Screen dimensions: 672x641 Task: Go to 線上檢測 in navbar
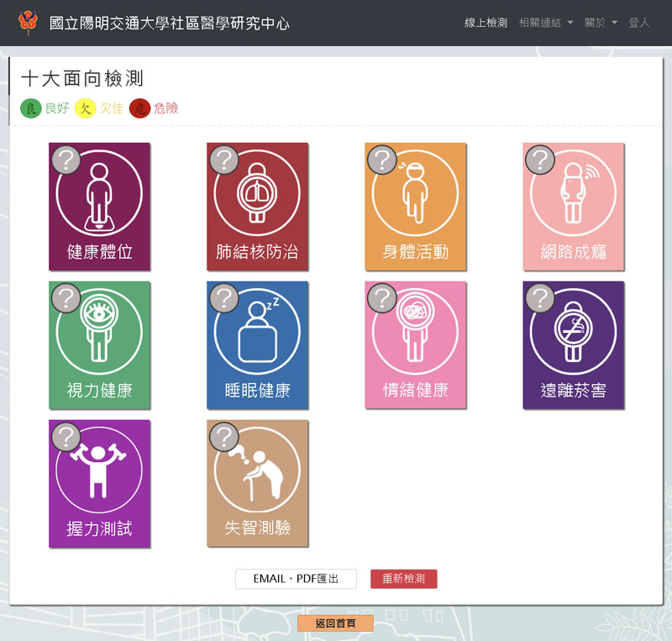tap(486, 23)
